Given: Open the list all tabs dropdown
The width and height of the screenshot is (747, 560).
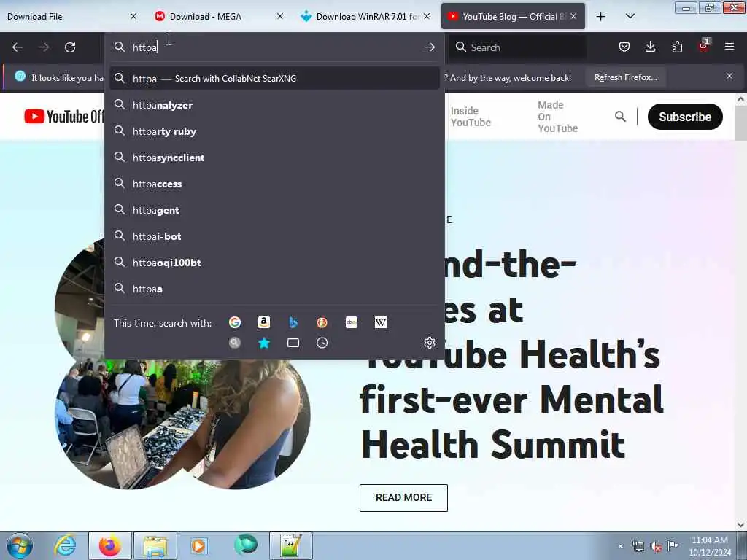Looking at the screenshot, I should 630,17.
